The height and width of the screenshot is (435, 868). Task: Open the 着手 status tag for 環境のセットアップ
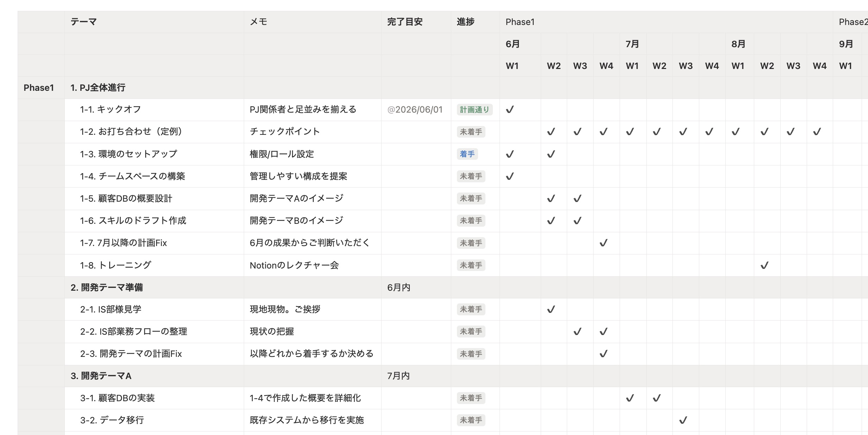click(x=467, y=154)
